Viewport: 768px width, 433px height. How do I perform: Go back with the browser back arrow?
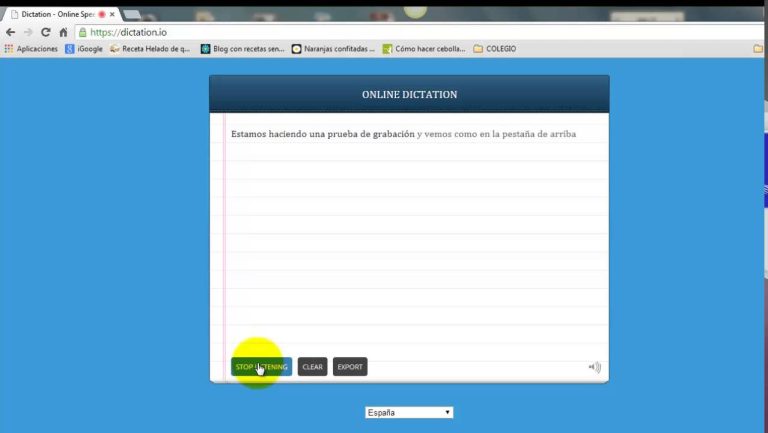tap(10, 32)
